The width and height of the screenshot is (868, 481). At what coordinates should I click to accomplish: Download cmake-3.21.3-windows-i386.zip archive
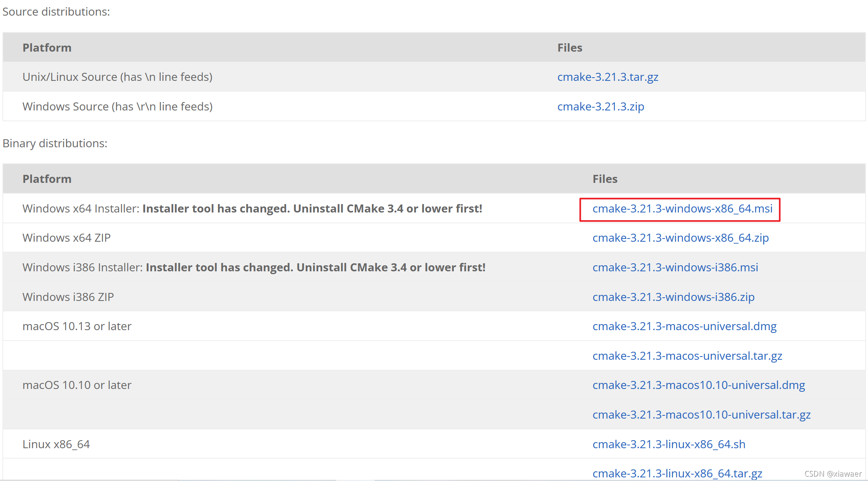[673, 297]
